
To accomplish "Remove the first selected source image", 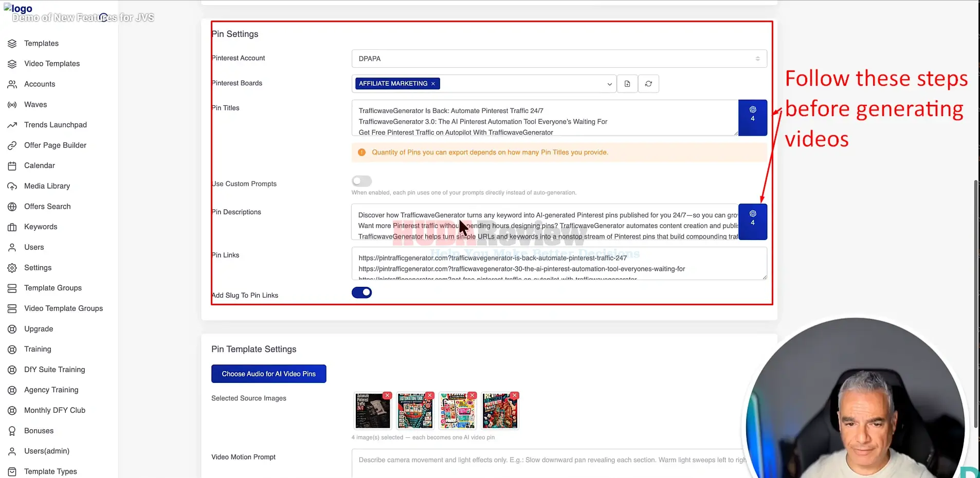I will click(x=387, y=395).
